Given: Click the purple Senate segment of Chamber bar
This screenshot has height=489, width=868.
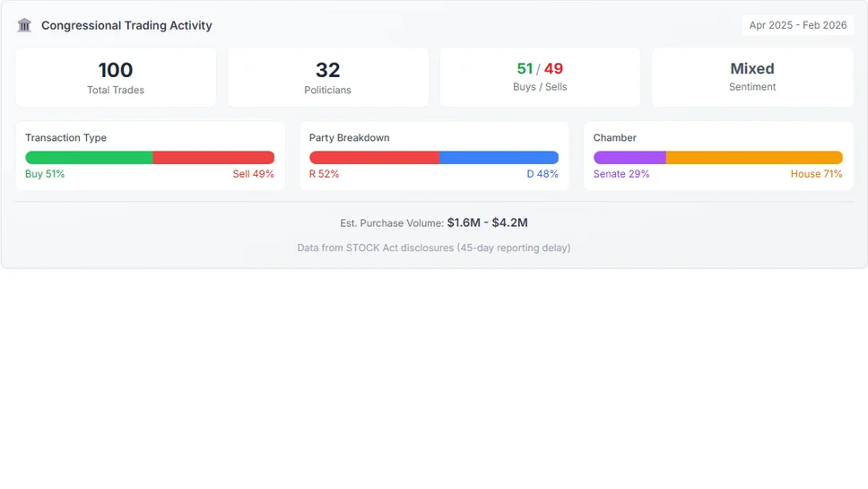Looking at the screenshot, I should click(629, 157).
